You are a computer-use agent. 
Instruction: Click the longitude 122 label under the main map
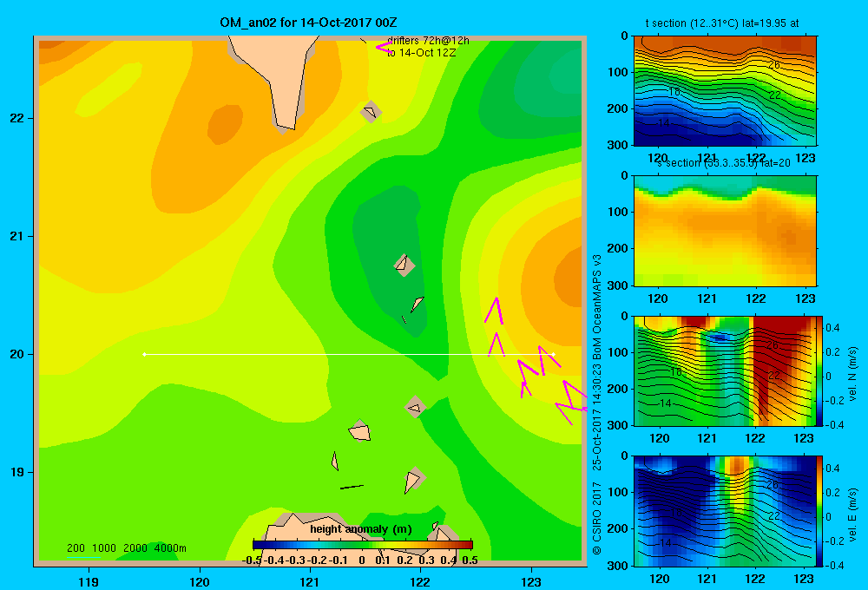(420, 581)
